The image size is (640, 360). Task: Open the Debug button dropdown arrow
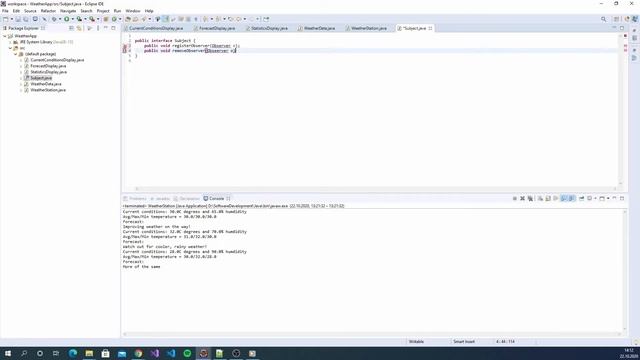click(60, 19)
